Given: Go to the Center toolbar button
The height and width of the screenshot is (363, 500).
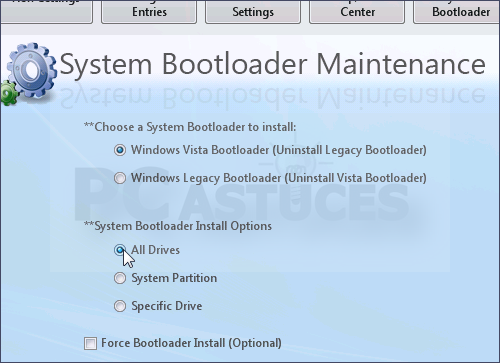Looking at the screenshot, I should (357, 12).
